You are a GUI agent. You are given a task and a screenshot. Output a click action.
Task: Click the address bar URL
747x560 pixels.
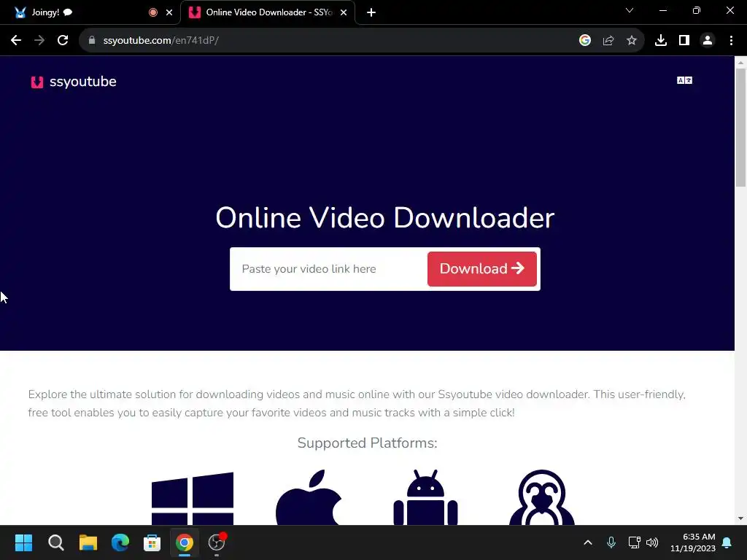(x=161, y=41)
